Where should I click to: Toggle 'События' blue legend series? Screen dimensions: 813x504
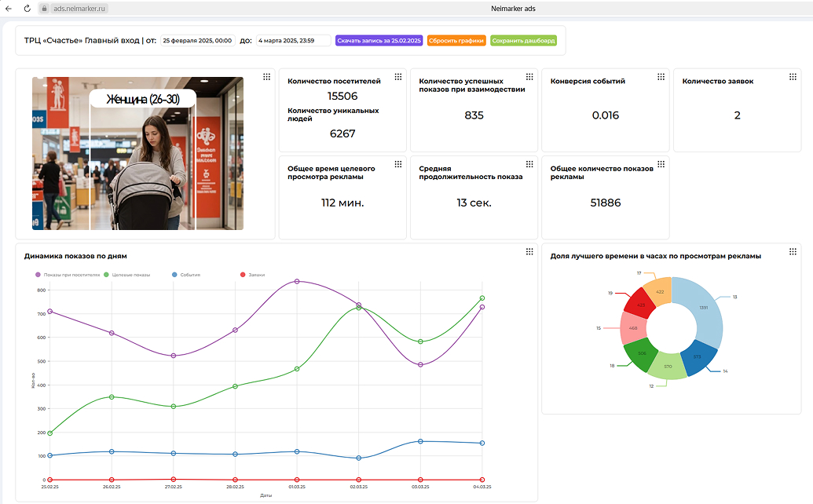coord(186,275)
